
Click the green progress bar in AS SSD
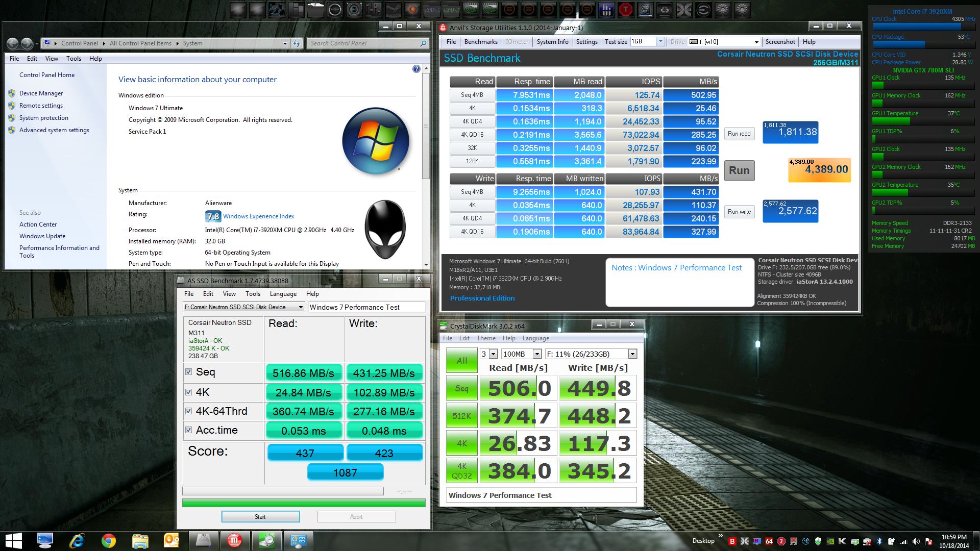point(304,503)
